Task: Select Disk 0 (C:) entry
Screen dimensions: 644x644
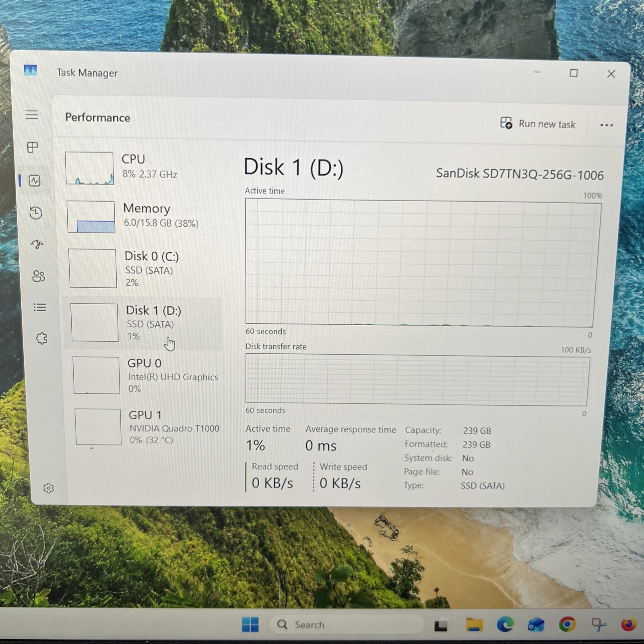Action: [143, 268]
